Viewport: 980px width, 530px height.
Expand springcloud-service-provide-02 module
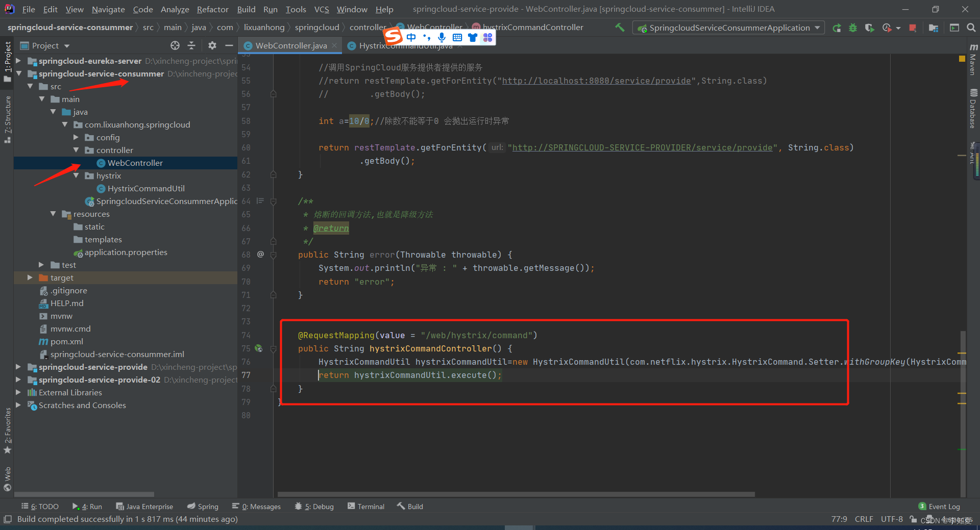click(x=18, y=380)
